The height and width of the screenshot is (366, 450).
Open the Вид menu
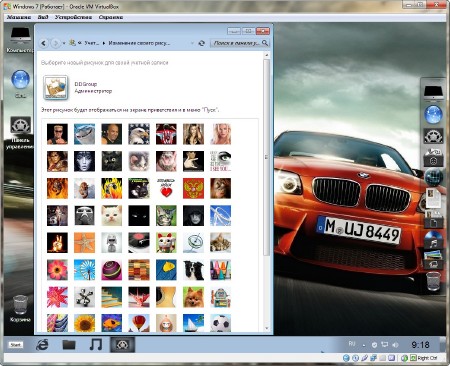43,17
